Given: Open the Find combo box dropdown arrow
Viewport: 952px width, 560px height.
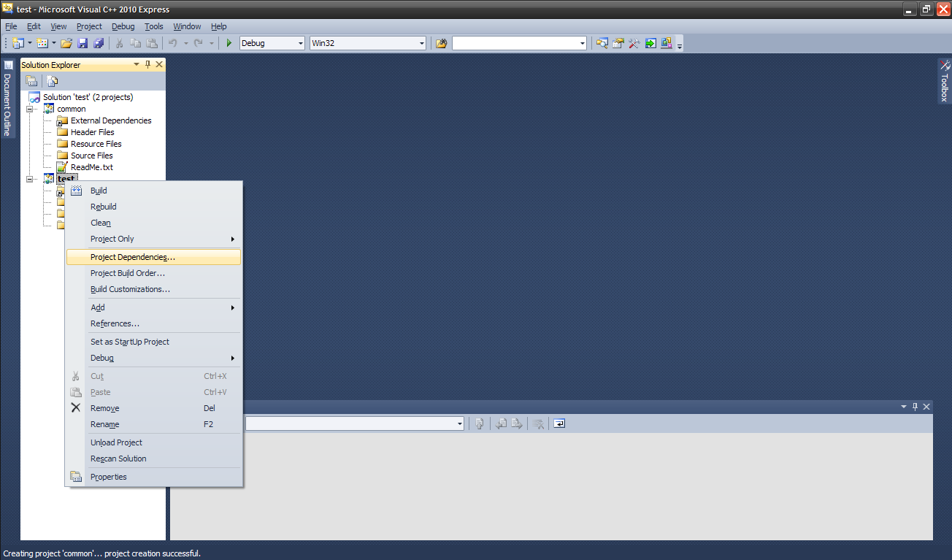Looking at the screenshot, I should [583, 43].
